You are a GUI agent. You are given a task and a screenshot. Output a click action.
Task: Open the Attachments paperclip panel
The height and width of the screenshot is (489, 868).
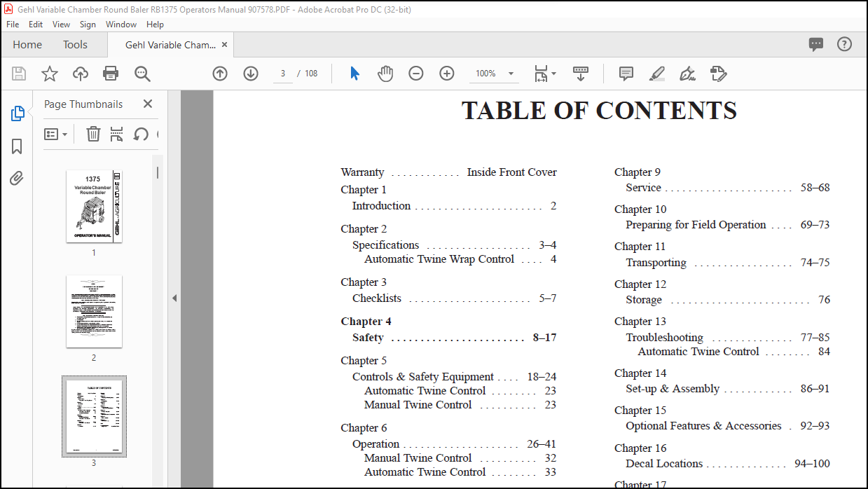(x=17, y=179)
